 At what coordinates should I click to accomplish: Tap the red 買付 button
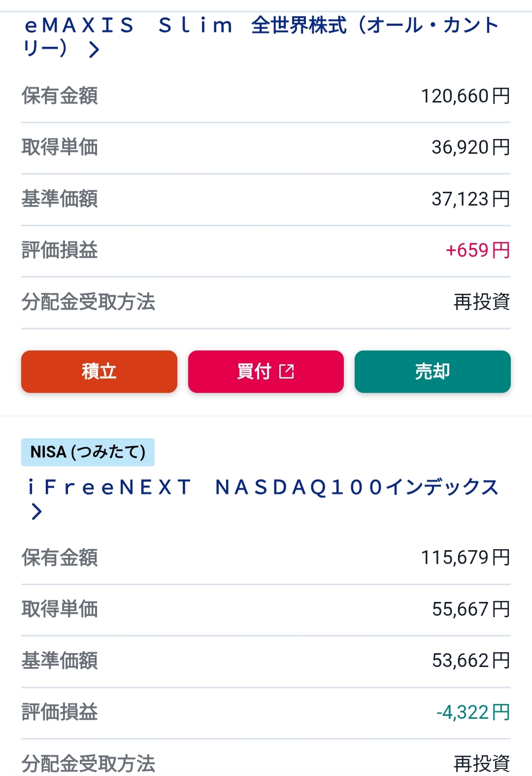point(266,371)
